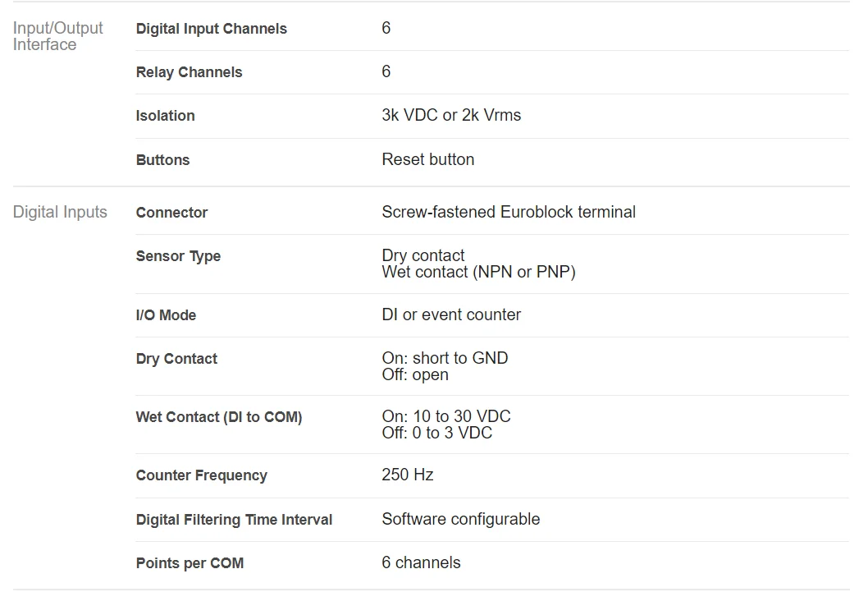Select the Relay Channels row label
Viewport: 868px width, 592px height.
click(x=189, y=72)
